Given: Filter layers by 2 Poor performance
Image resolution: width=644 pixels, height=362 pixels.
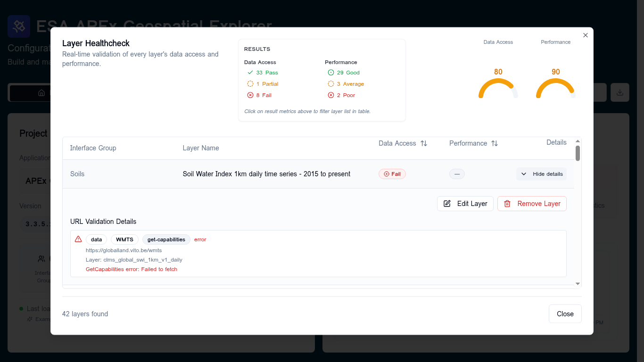Looking at the screenshot, I should click(x=341, y=95).
